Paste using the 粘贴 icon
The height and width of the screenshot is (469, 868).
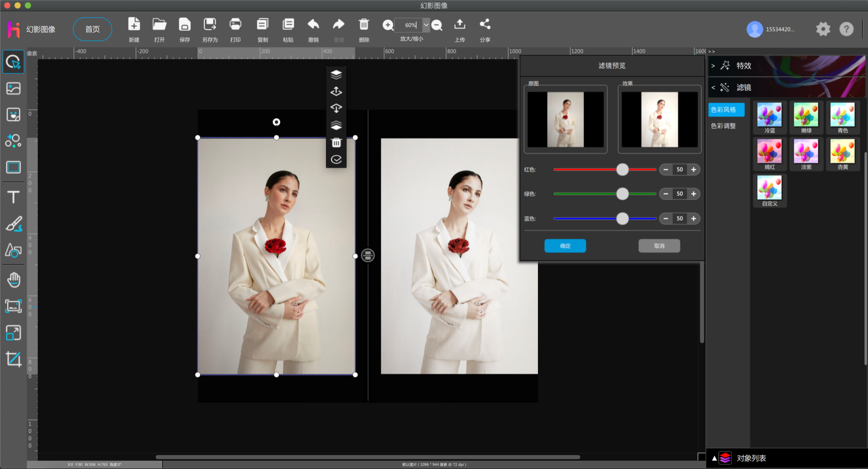click(288, 24)
